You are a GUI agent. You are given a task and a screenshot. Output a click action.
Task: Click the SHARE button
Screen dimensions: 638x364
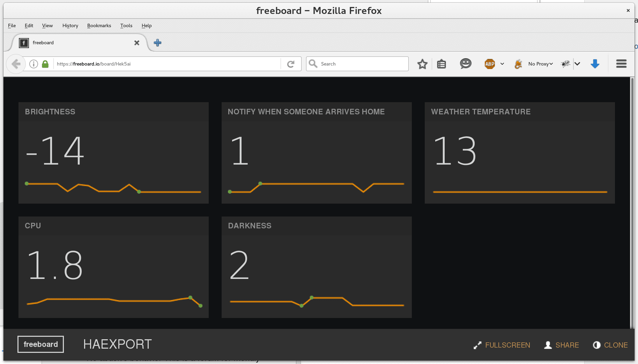562,345
